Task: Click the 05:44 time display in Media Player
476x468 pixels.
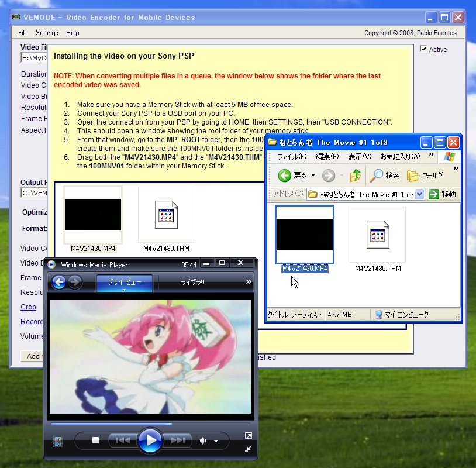Action: [x=189, y=265]
